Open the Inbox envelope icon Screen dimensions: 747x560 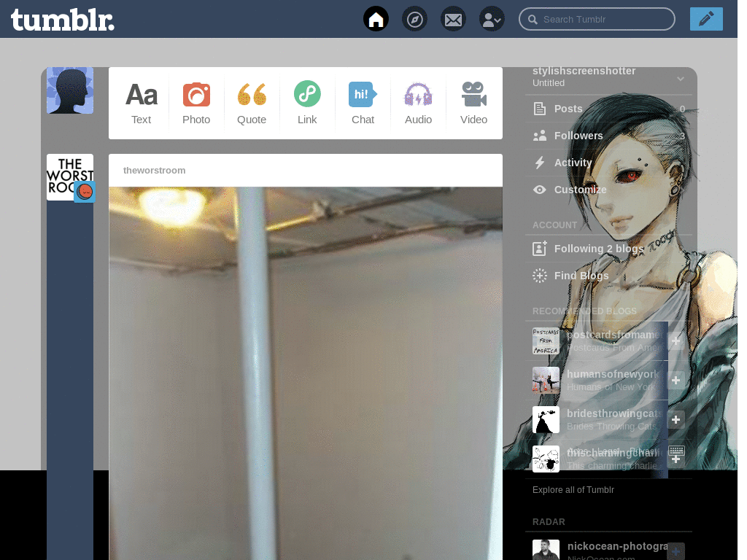click(453, 20)
